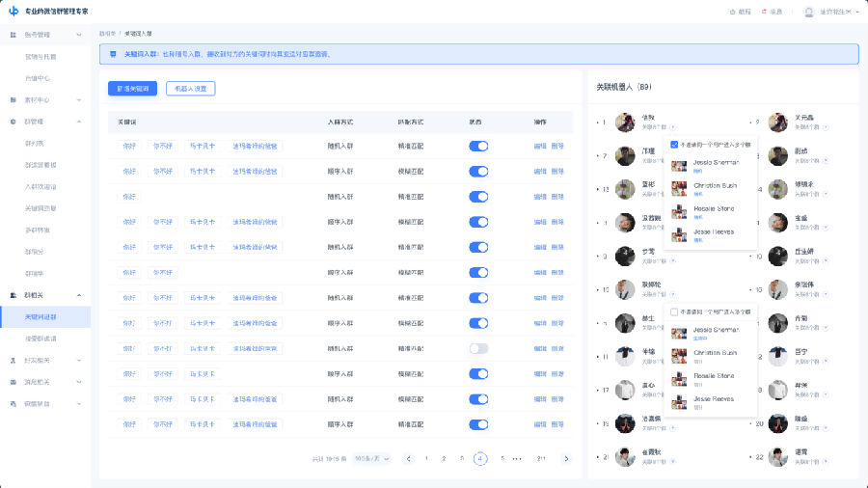The image size is (868, 488).
Task: Click the info icon in the blue notice banner
Action: (x=114, y=54)
